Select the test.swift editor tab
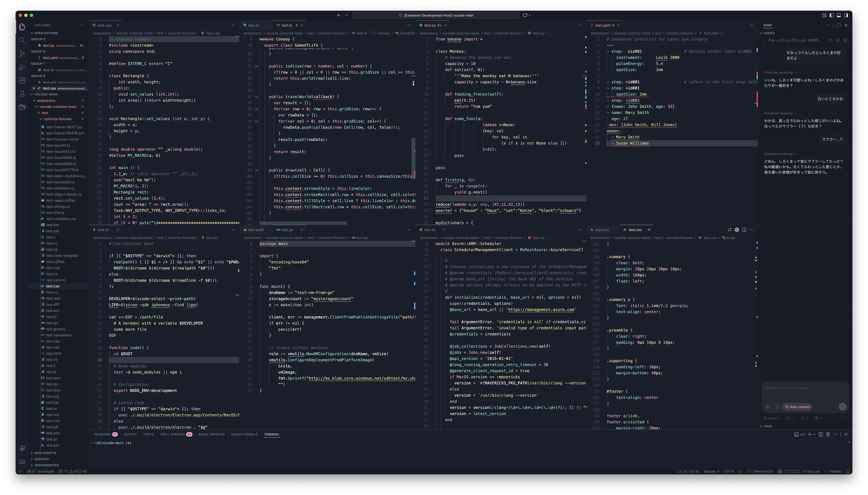This screenshot has width=868, height=495. click(x=256, y=230)
